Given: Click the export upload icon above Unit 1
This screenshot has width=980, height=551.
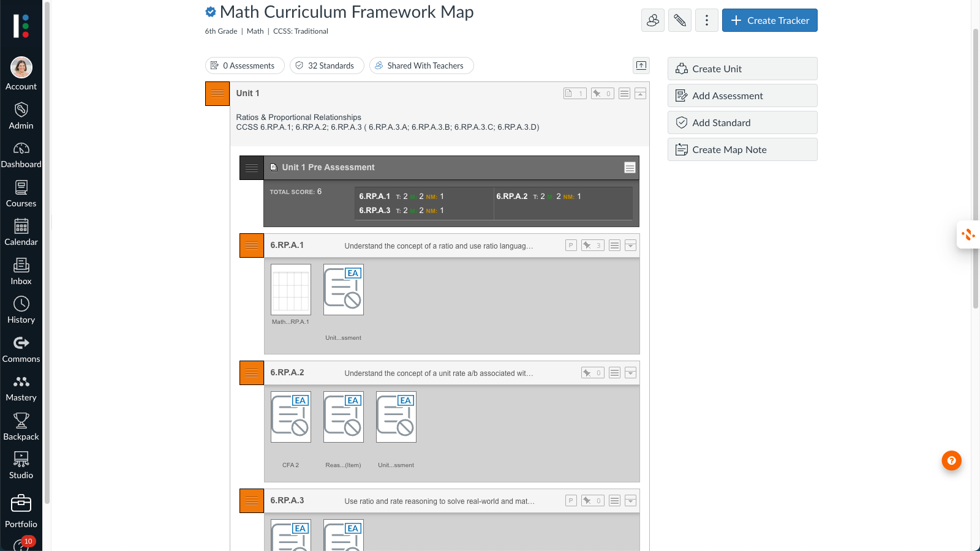Looking at the screenshot, I should click(x=641, y=66).
